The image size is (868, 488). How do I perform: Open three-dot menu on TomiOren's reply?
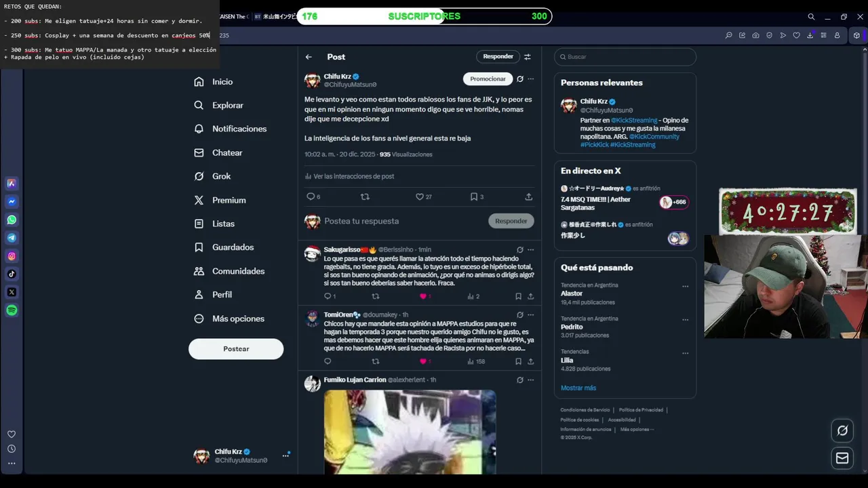[531, 314]
